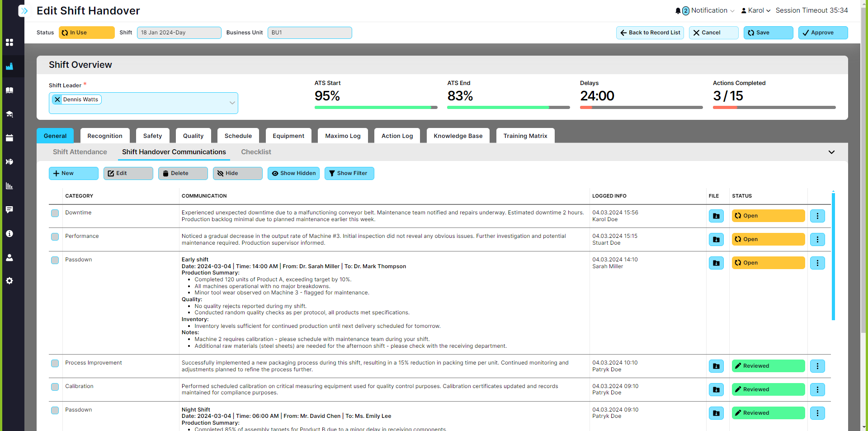This screenshot has width=868, height=431.
Task: Check the checkbox on the Downtime row
Action: pos(55,213)
